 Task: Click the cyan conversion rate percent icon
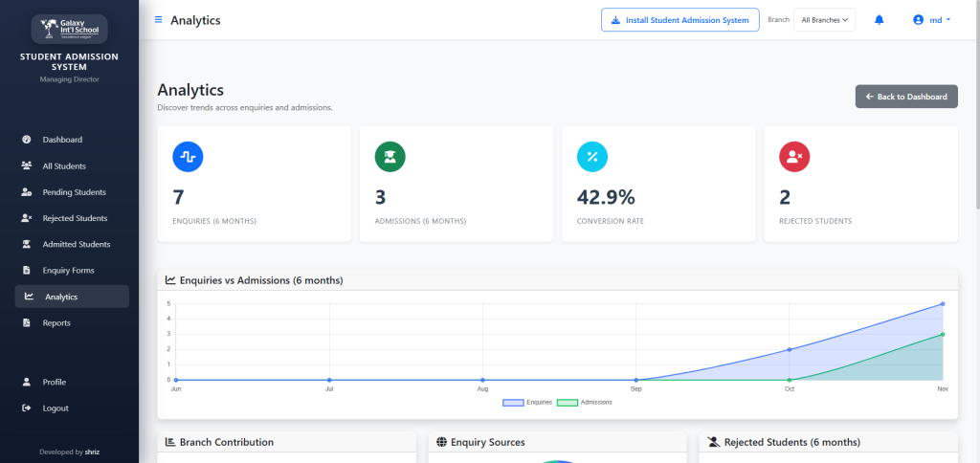(x=591, y=156)
